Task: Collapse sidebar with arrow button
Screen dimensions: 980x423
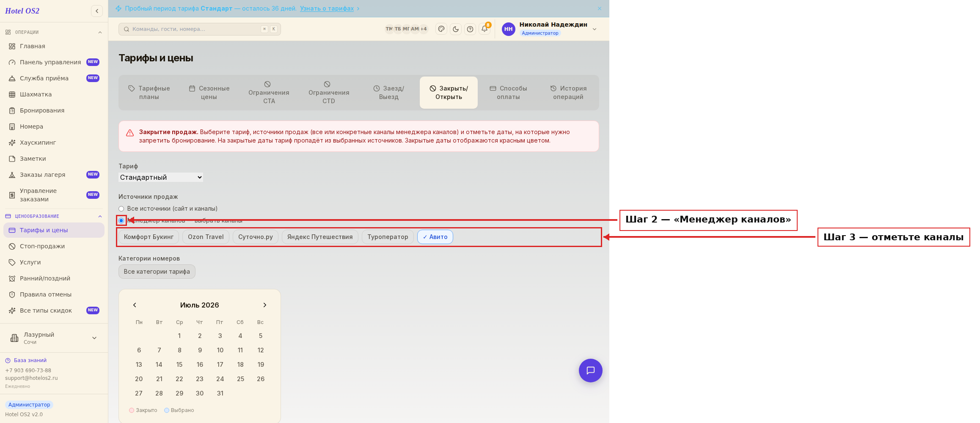Action: [97, 11]
